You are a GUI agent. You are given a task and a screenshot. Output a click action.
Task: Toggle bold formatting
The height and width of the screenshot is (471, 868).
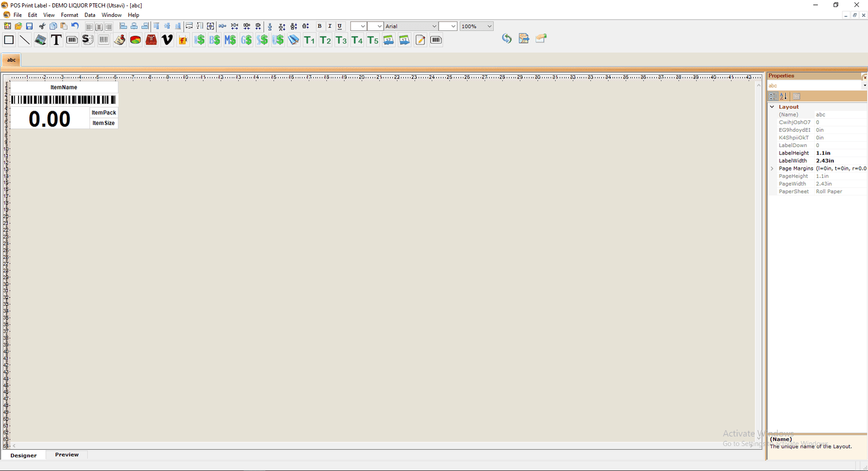[x=320, y=26]
